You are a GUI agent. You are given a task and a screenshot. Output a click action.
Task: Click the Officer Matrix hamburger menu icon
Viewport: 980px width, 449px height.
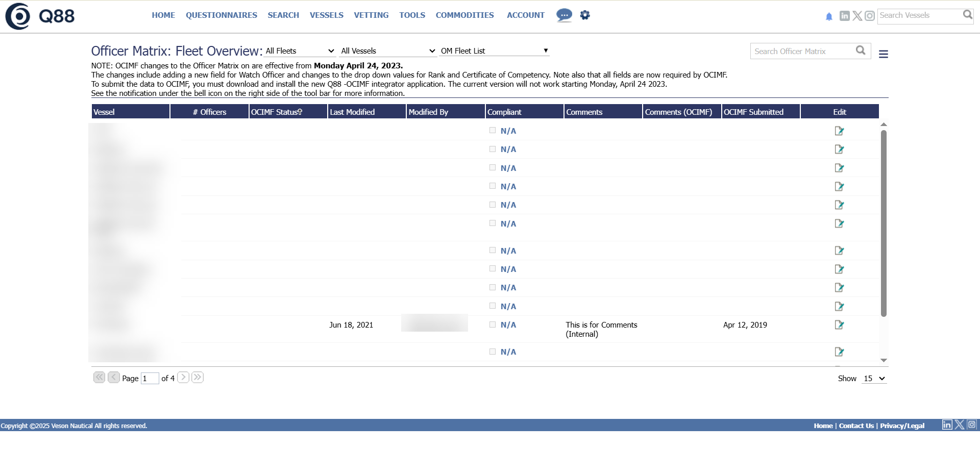point(884,54)
